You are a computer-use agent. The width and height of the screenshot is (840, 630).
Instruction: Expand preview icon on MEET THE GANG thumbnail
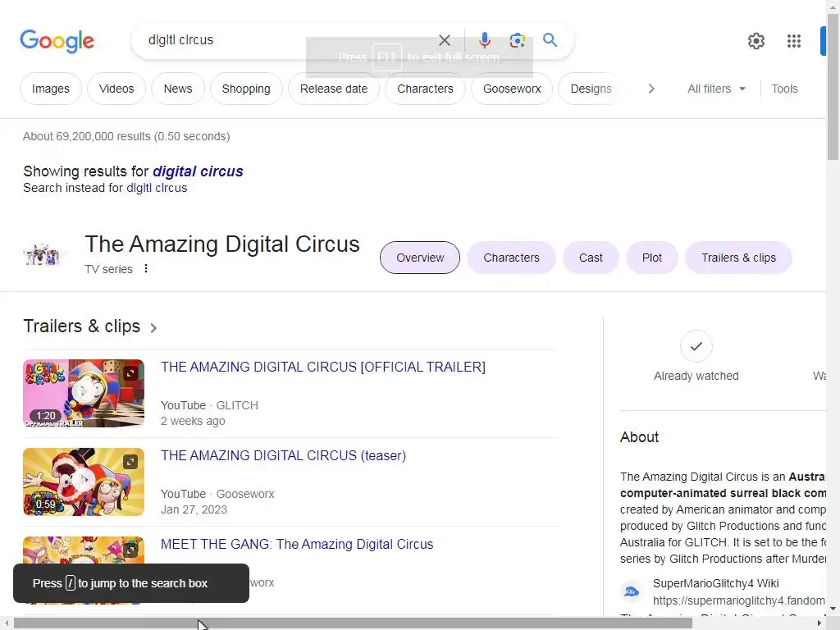(130, 550)
